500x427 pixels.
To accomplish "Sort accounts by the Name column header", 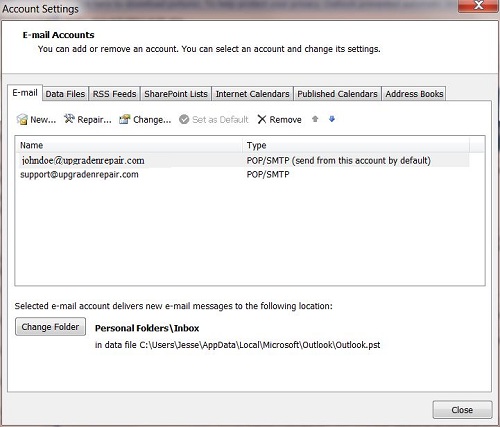I will pyautogui.click(x=129, y=145).
